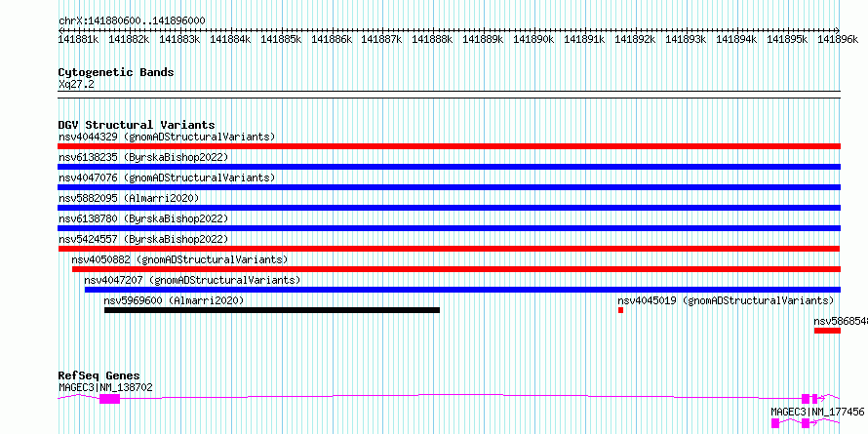Click the 141886k ruler tick label
Viewport: 868px width, 434px height.
[x=332, y=39]
